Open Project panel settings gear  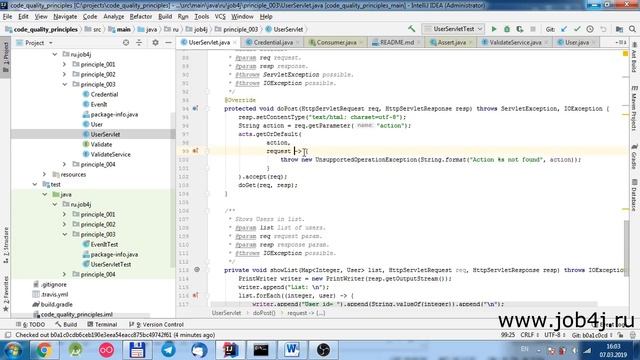[x=155, y=42]
